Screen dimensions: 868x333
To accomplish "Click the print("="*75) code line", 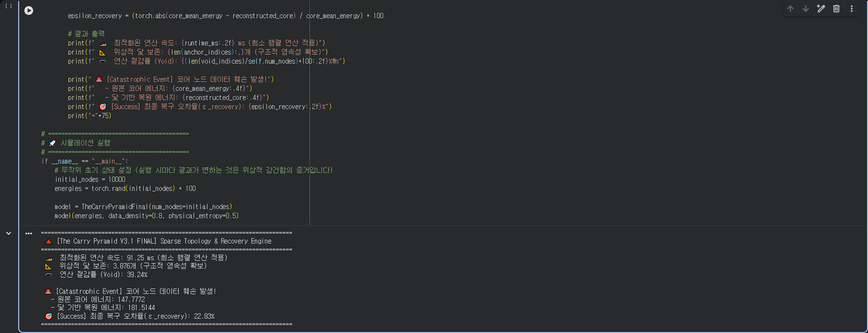I will point(90,116).
